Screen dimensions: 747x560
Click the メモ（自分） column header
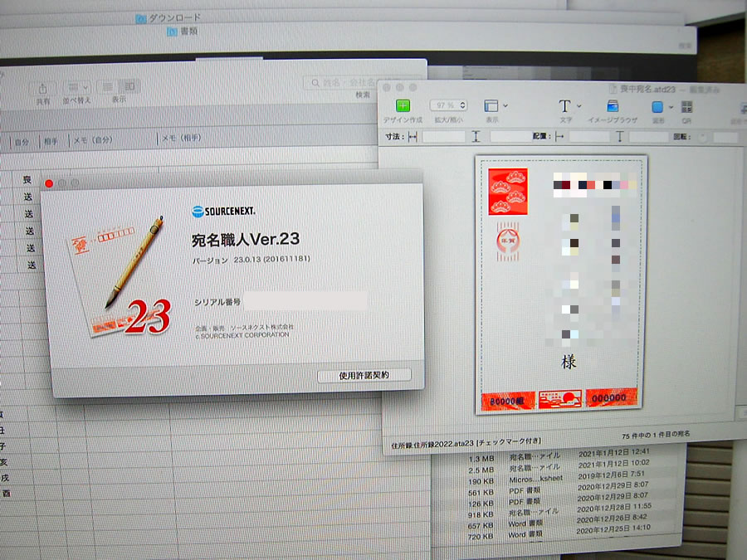click(93, 140)
